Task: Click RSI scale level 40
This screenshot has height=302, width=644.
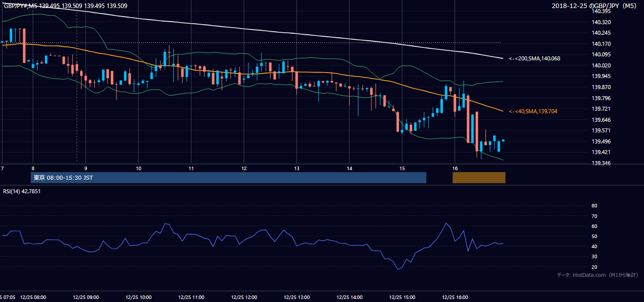Action: tap(594, 246)
